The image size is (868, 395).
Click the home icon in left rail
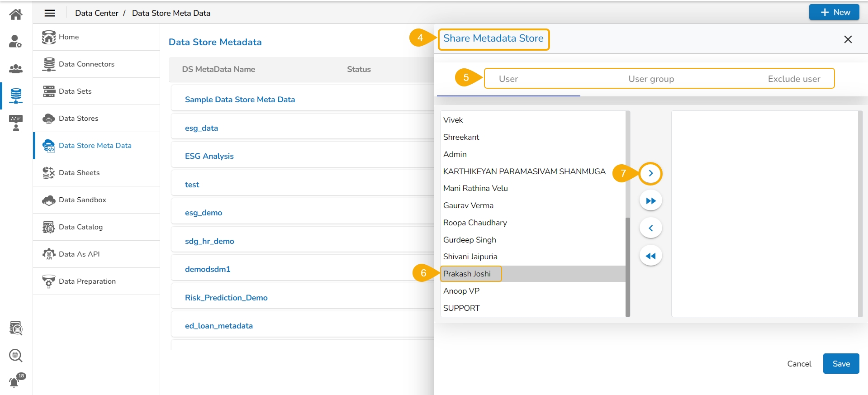coord(16,14)
